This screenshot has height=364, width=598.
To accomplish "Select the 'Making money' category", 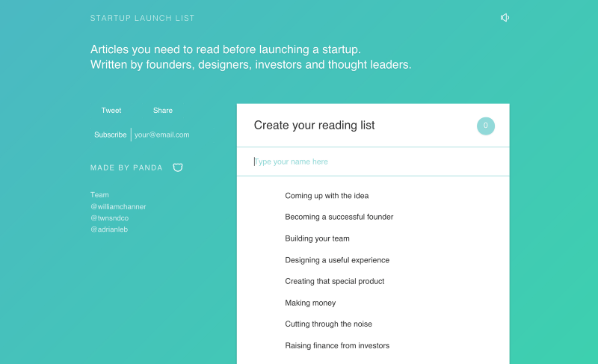I will click(x=310, y=303).
